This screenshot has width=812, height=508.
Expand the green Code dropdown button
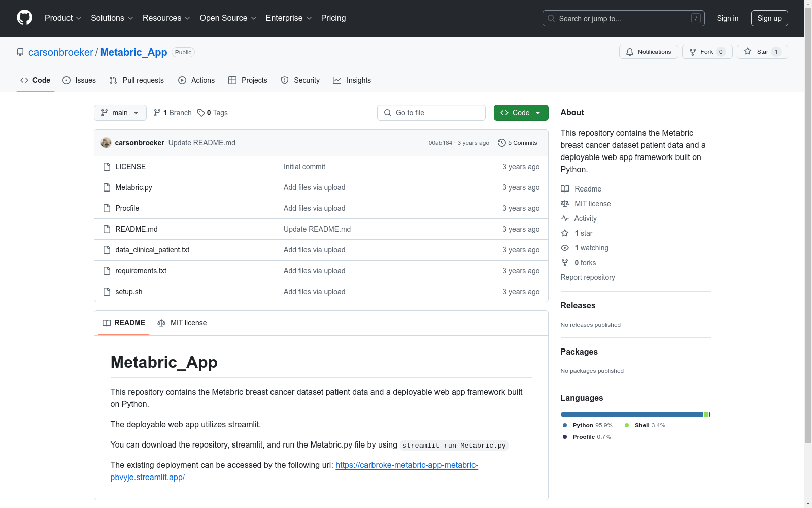tap(521, 113)
